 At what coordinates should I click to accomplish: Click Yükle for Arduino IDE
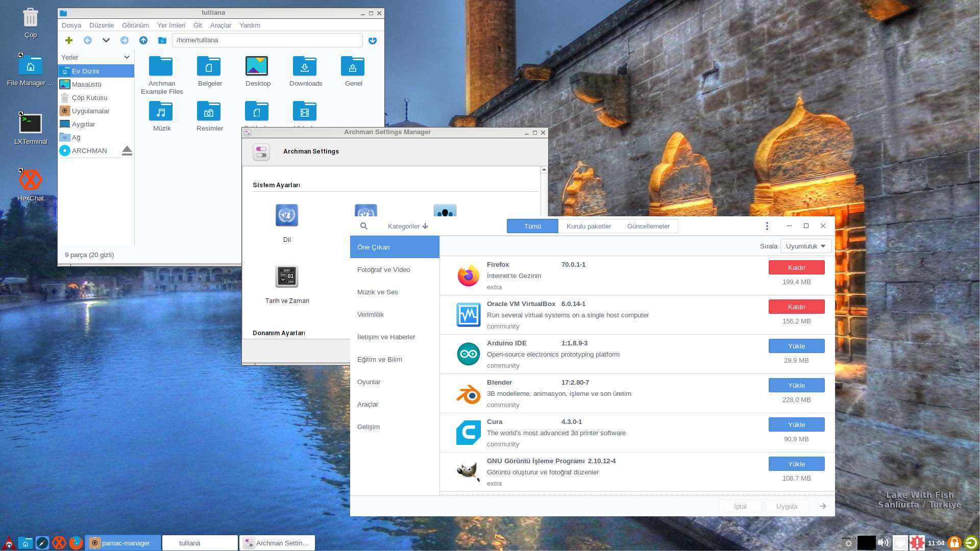(x=796, y=346)
